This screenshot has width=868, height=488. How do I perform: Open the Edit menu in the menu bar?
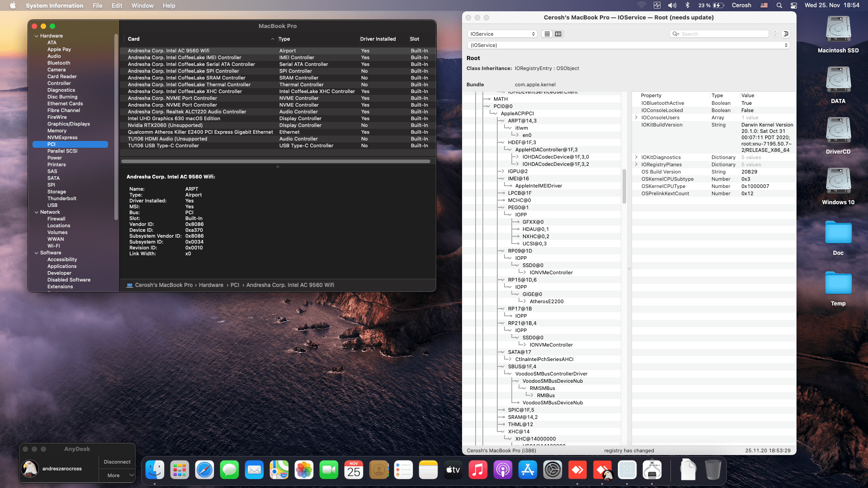tap(117, 5)
